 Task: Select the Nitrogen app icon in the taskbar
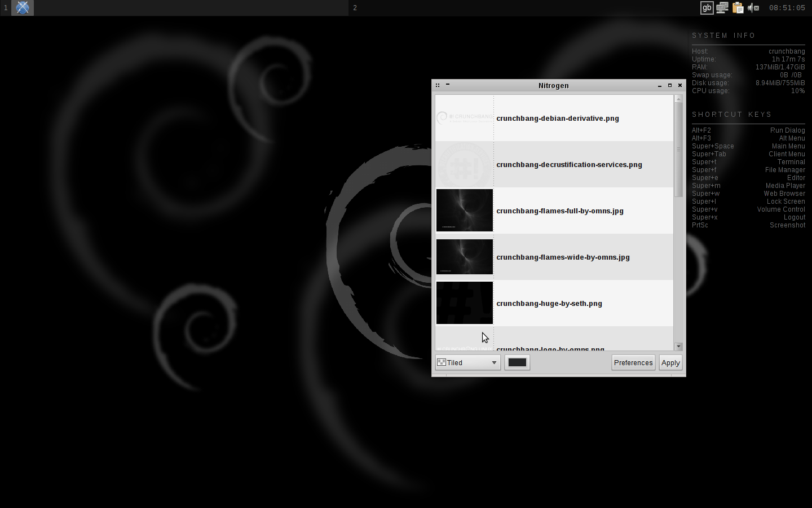click(23, 8)
